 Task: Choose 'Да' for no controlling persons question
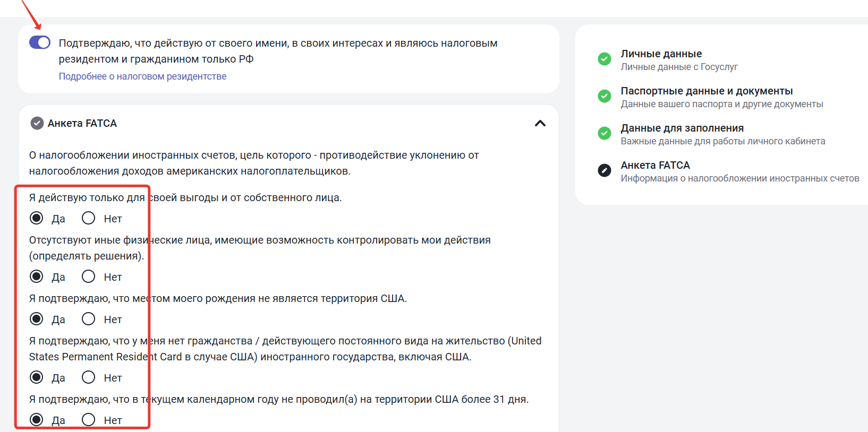pos(37,277)
